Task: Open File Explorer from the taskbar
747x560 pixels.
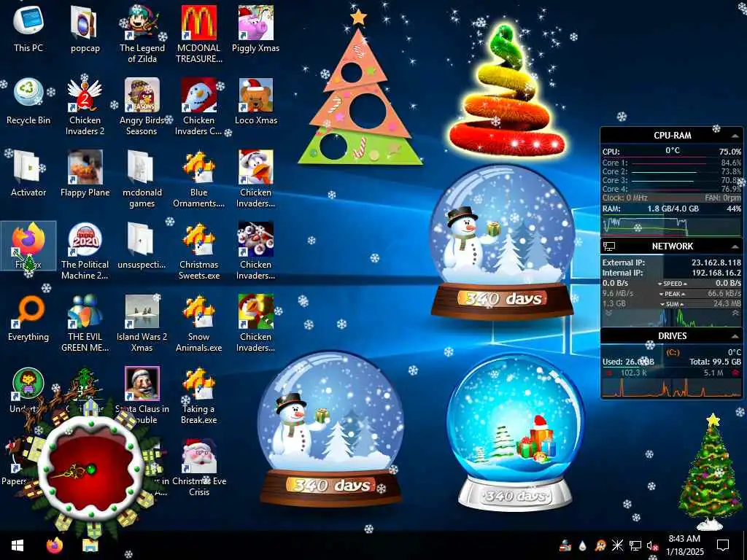Action: point(89,545)
